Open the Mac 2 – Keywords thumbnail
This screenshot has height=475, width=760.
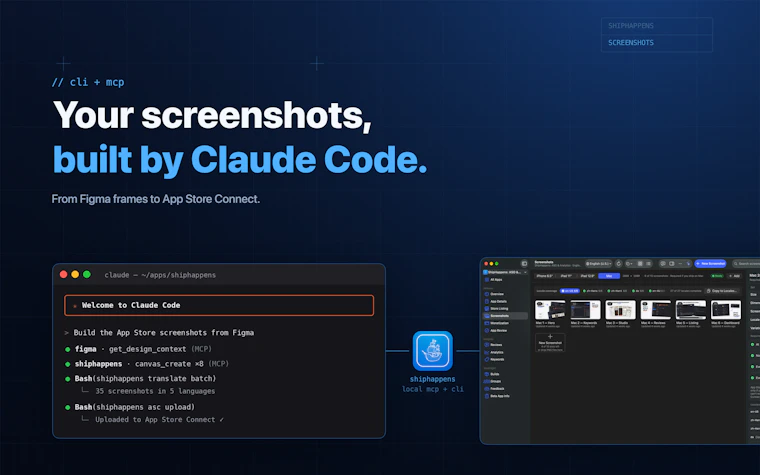[586, 310]
